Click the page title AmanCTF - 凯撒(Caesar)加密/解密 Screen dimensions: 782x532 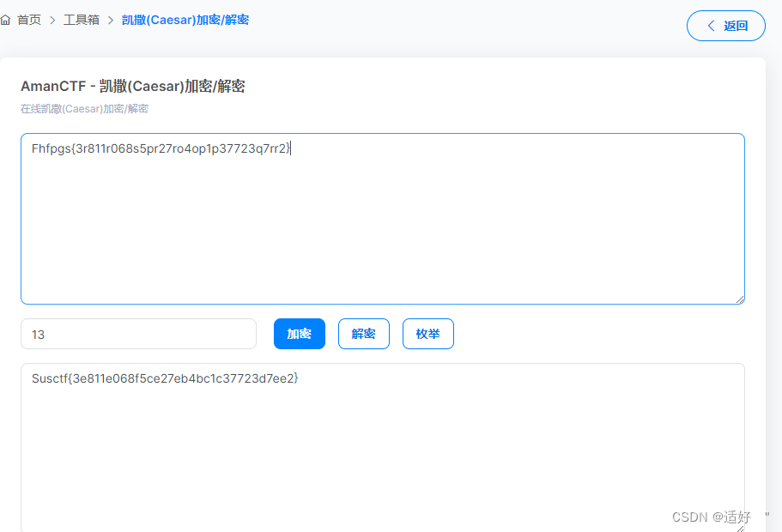pyautogui.click(x=133, y=86)
